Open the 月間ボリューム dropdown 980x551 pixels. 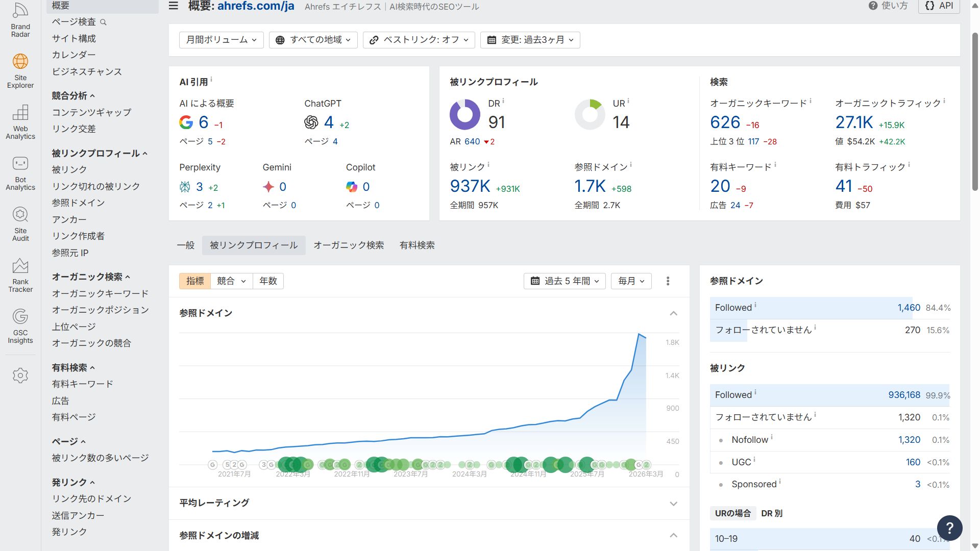pos(221,40)
